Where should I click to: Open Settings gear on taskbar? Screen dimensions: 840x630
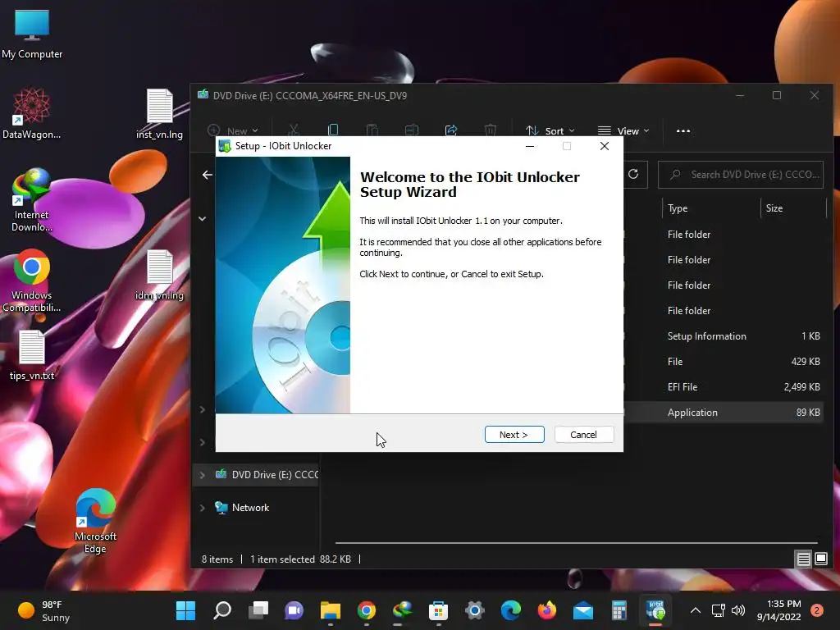(x=475, y=610)
